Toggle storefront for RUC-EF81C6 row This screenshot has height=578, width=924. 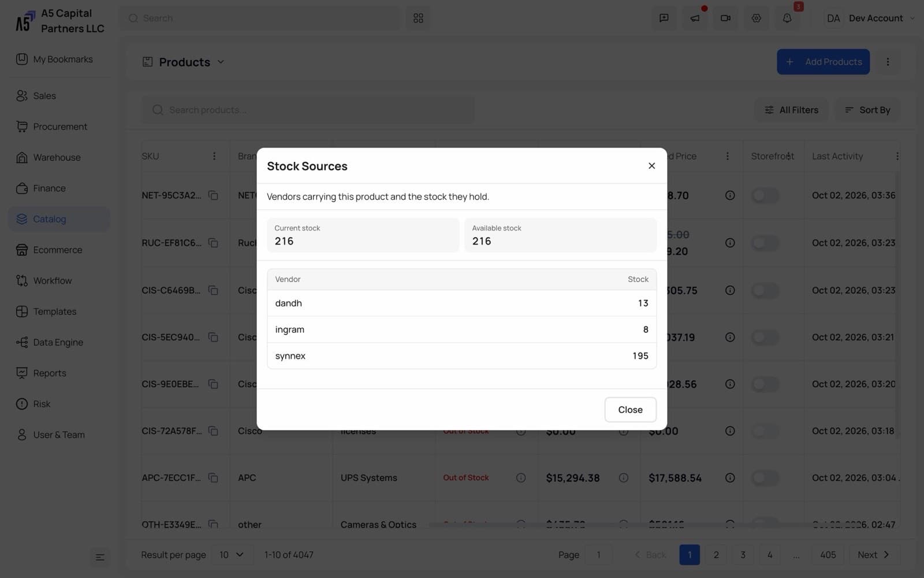pos(765,243)
